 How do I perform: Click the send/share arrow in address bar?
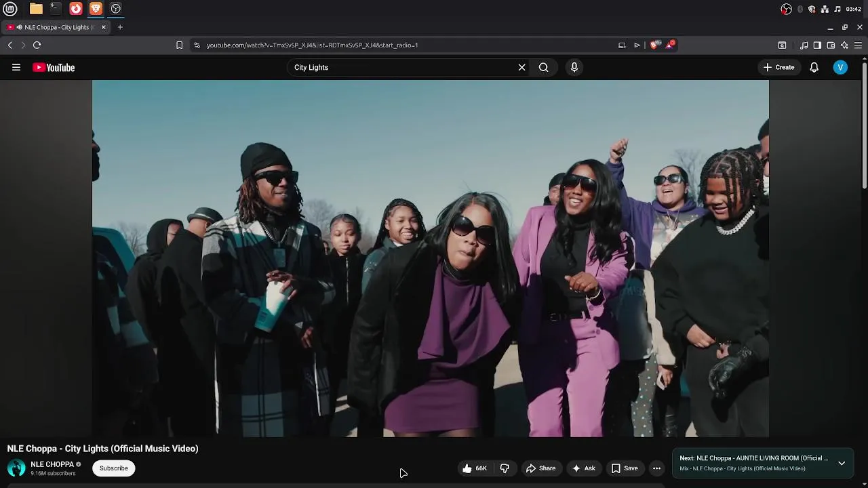click(x=637, y=45)
